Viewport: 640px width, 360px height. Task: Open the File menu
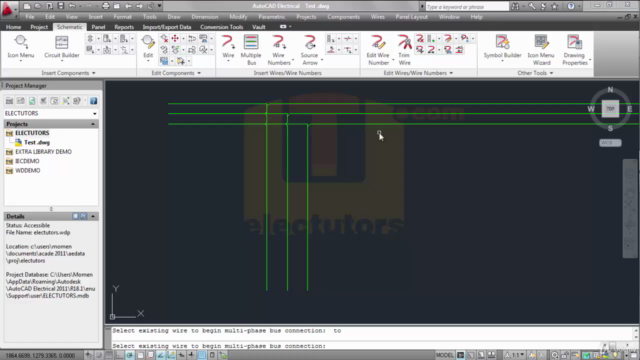click(x=30, y=17)
